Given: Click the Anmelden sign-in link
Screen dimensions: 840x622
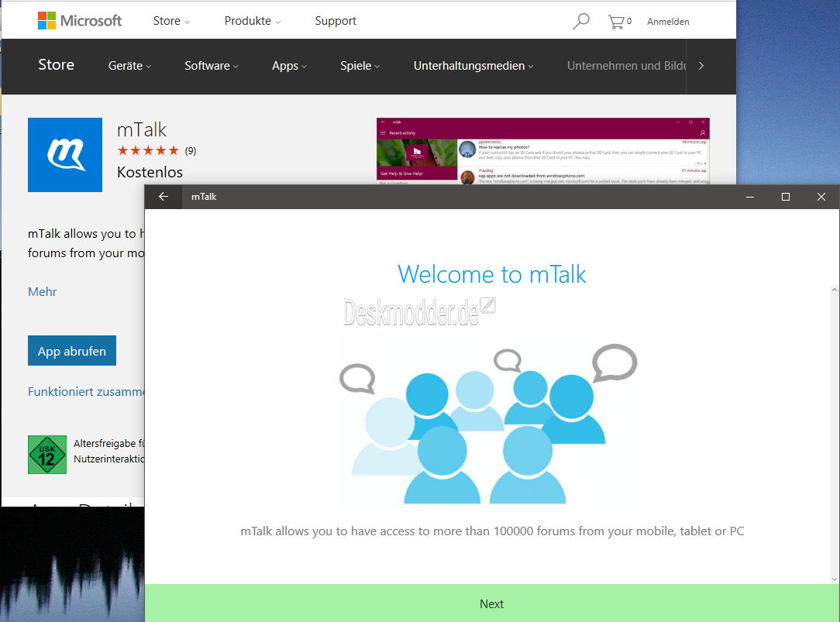Looking at the screenshot, I should tap(668, 22).
